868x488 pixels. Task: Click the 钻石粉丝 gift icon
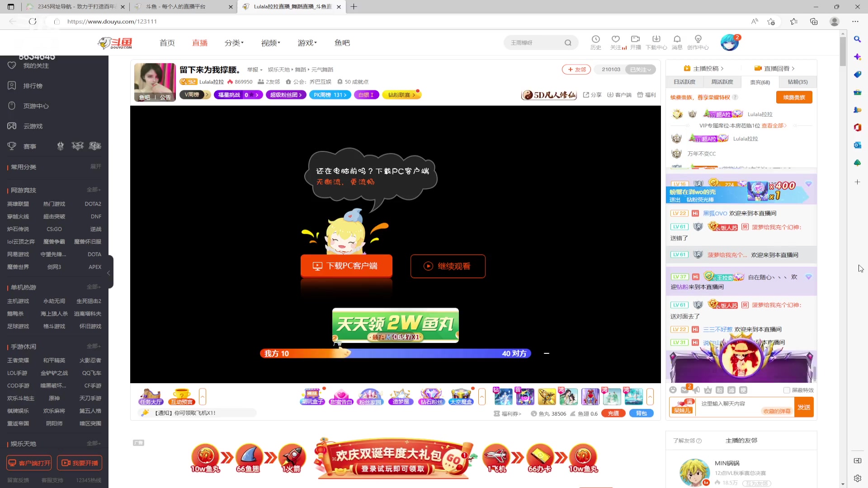point(431,395)
